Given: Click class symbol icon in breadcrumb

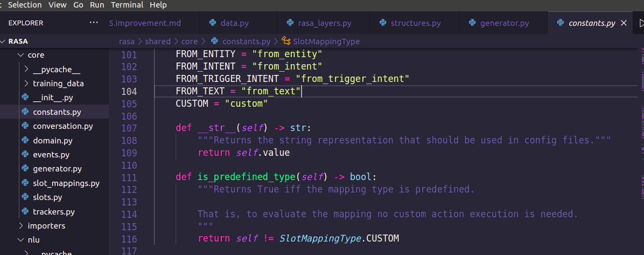Looking at the screenshot, I should 286,41.
